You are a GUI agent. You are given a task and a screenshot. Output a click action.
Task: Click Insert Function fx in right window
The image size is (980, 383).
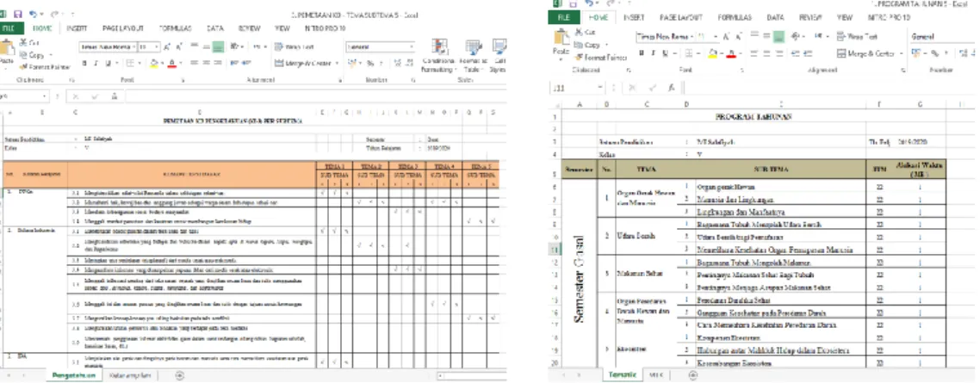click(671, 88)
